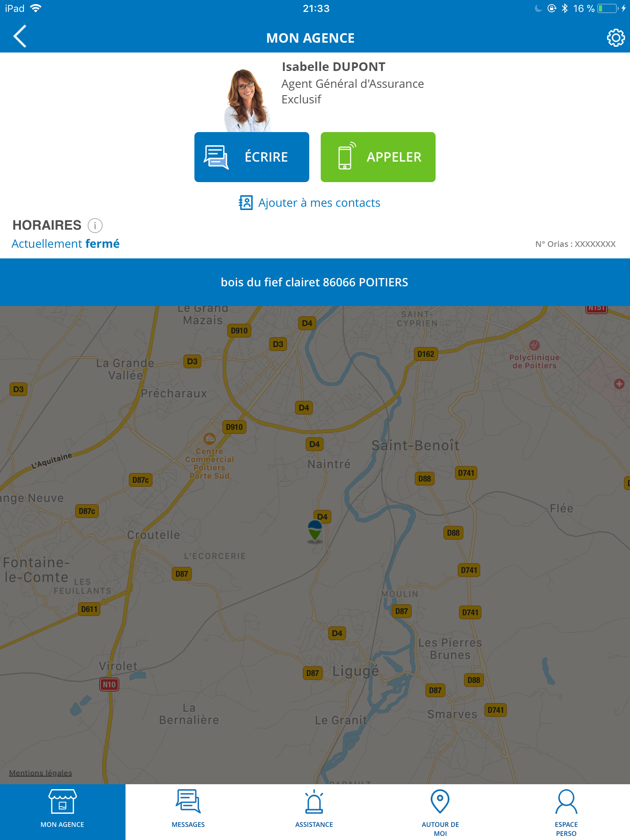Tap Isabelle Dupont's profile photo
Image resolution: width=630 pixels, height=840 pixels.
(247, 100)
